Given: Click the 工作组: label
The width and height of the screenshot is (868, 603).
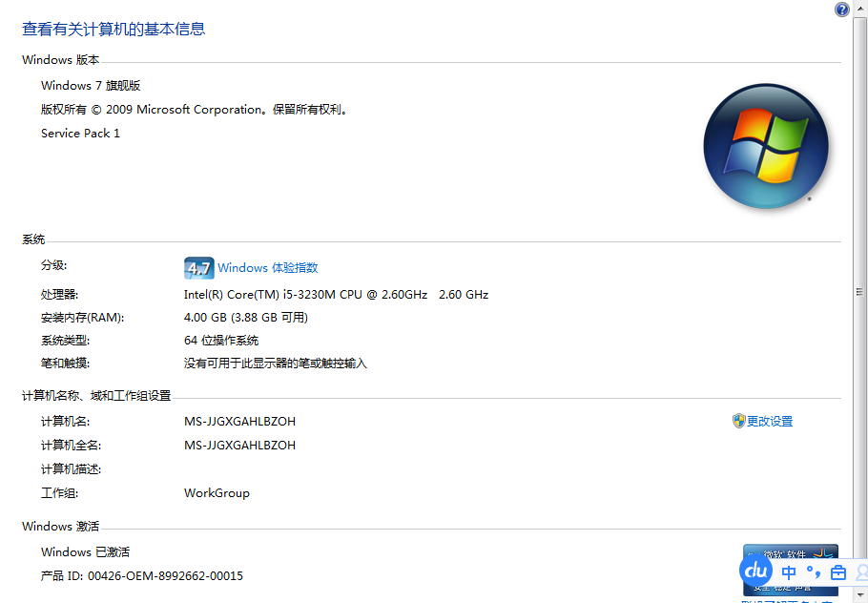Looking at the screenshot, I should 60,493.
